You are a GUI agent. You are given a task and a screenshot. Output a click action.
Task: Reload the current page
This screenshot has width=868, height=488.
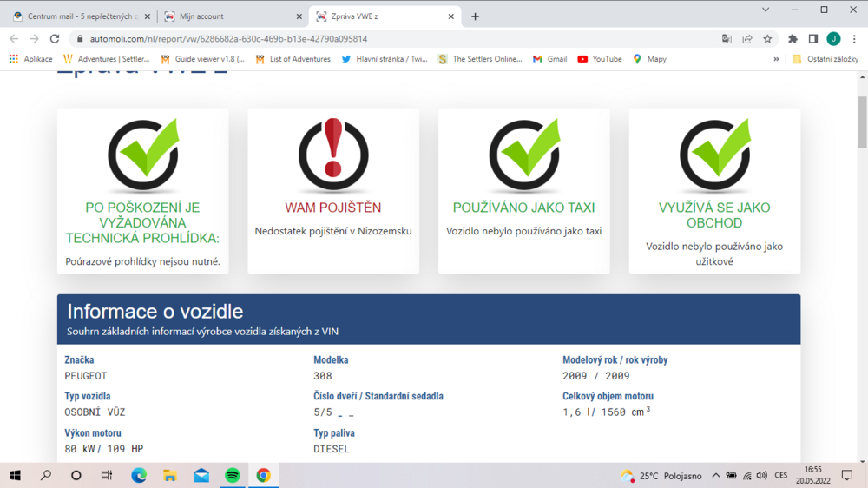coord(54,39)
